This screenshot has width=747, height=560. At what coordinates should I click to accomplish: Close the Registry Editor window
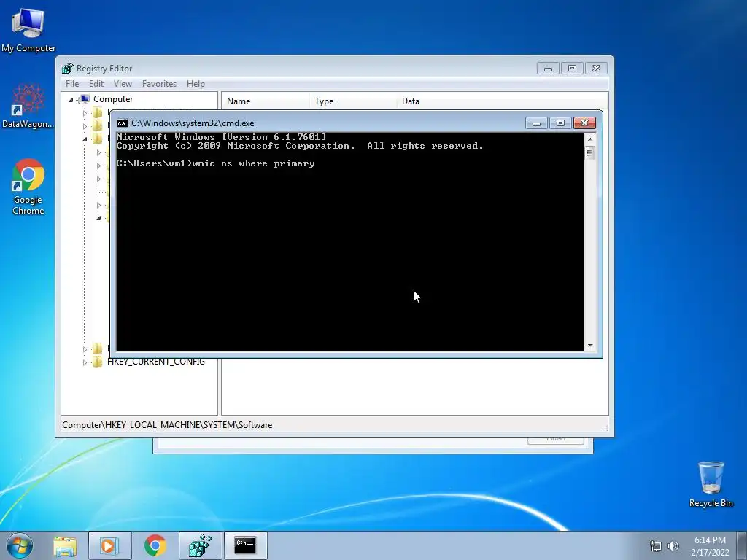point(596,69)
